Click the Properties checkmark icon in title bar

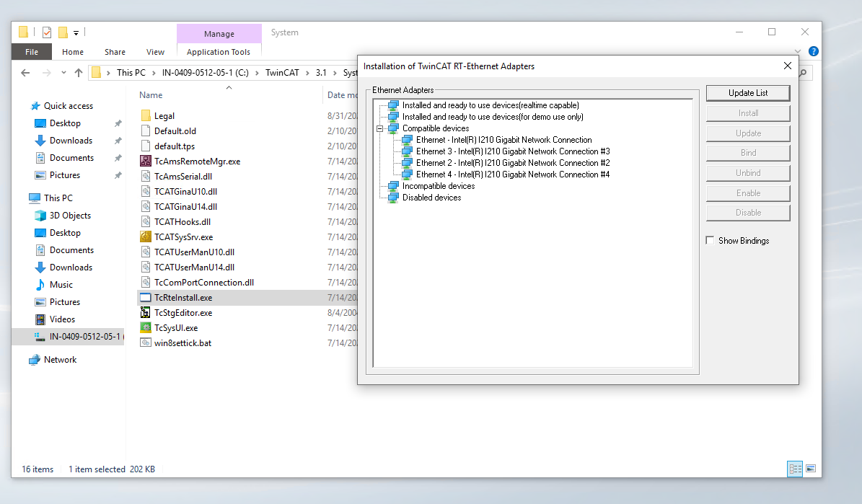(47, 32)
